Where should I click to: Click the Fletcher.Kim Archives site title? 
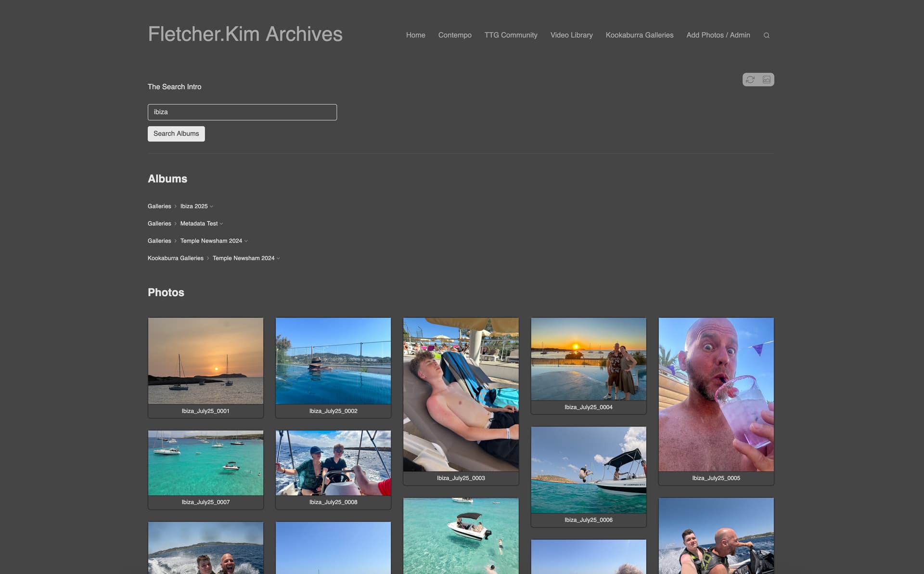245,34
